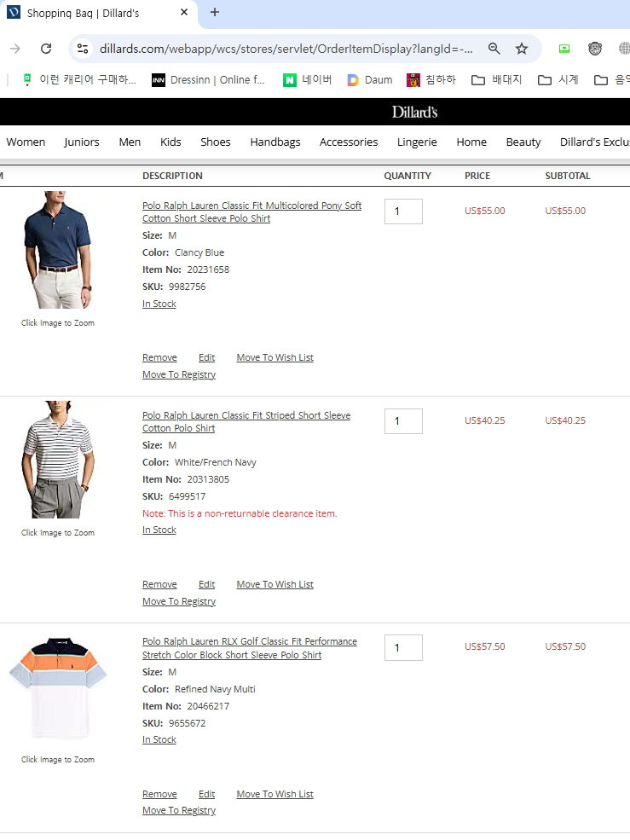Move striped polo to Registry
The width and height of the screenshot is (630, 840).
click(179, 601)
